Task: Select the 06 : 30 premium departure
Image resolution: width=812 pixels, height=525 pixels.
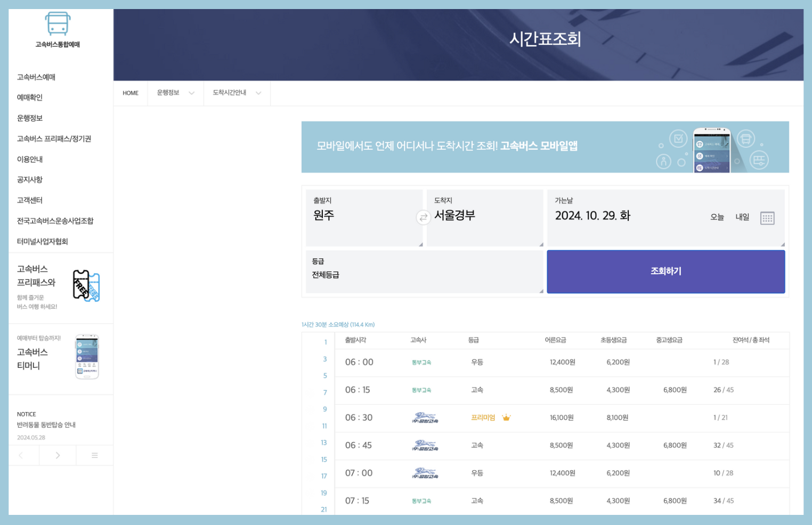Action: (562, 417)
